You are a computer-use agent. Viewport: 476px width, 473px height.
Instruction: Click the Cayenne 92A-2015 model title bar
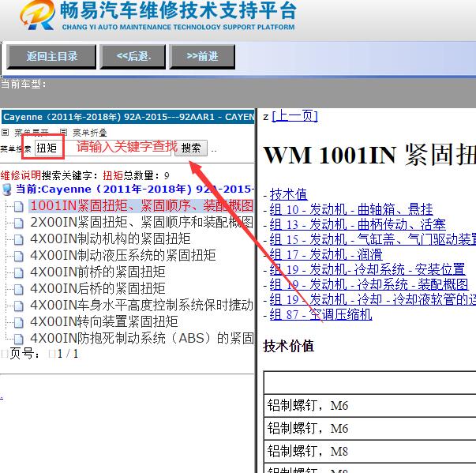coord(128,117)
